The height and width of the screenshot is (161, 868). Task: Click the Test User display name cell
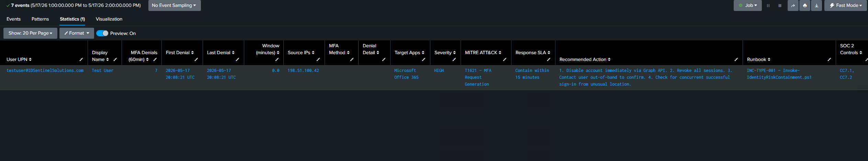point(102,71)
